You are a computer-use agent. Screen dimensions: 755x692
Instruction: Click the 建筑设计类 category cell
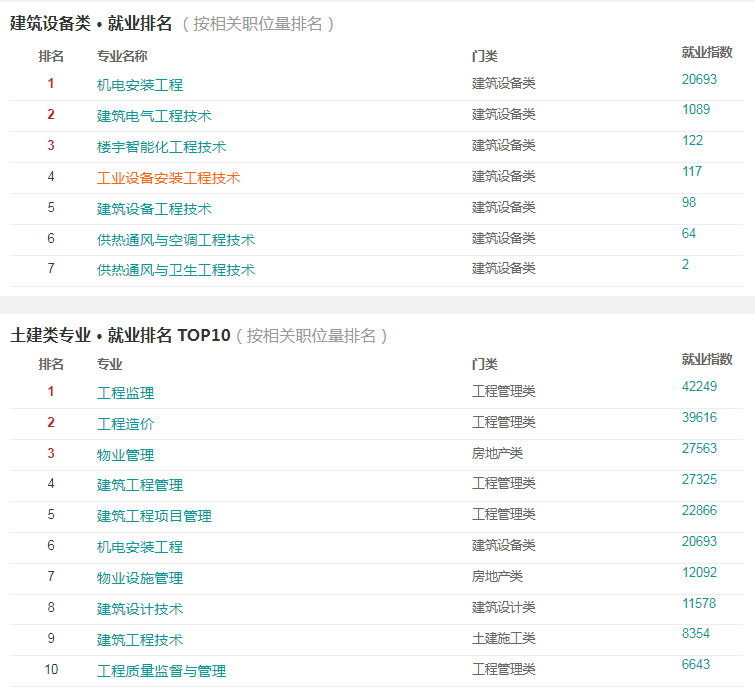point(503,607)
